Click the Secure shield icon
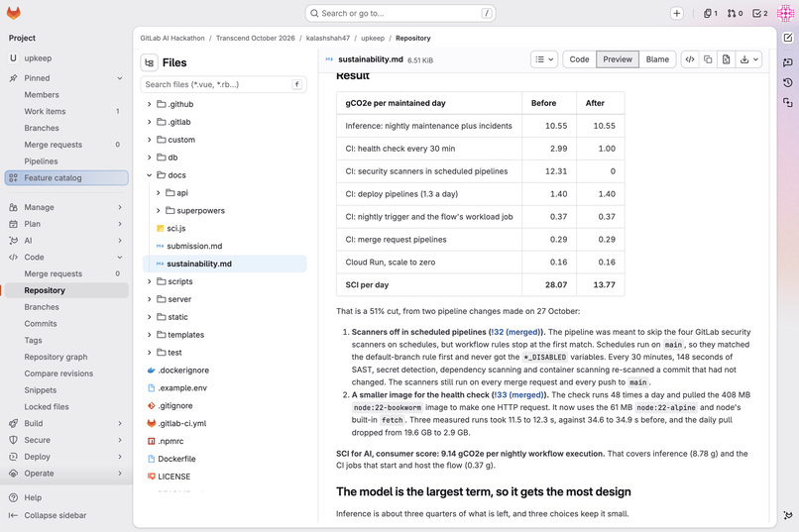This screenshot has width=799, height=532. [13, 440]
